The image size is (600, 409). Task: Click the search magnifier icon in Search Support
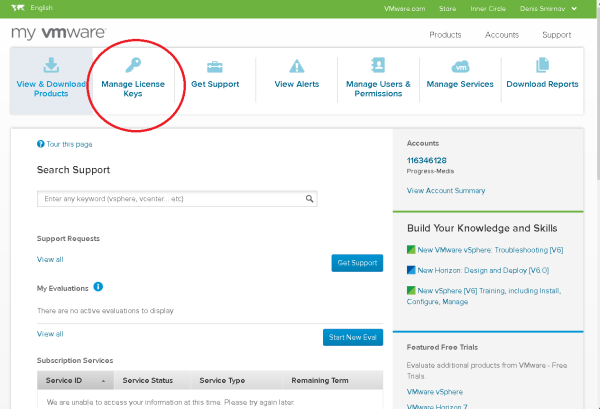(309, 199)
